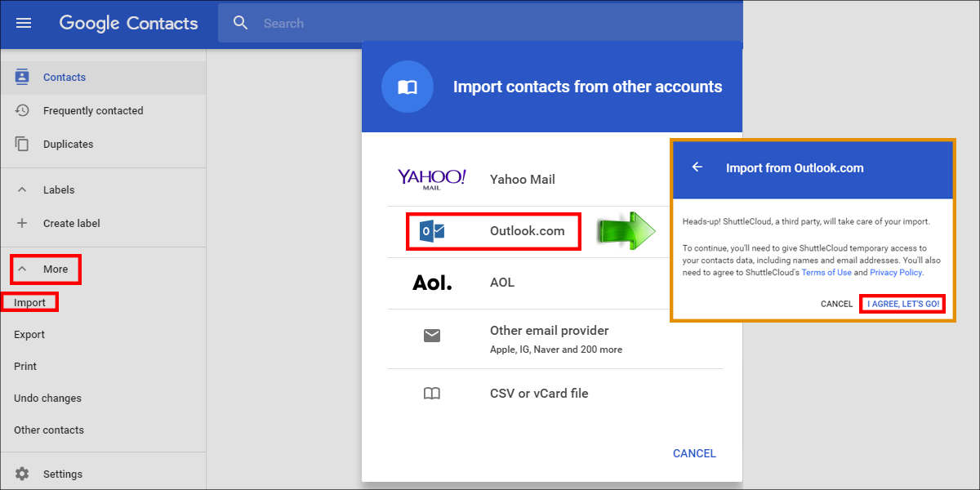Screen dimensions: 980x490
Task: Select Yahoo Mail import option
Action: (523, 180)
